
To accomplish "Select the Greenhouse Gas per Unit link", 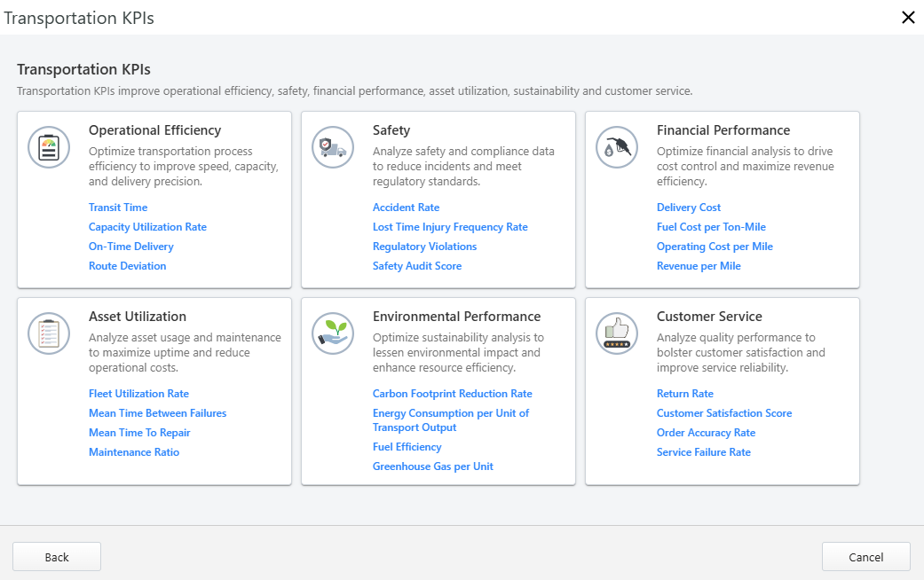I will coord(432,466).
